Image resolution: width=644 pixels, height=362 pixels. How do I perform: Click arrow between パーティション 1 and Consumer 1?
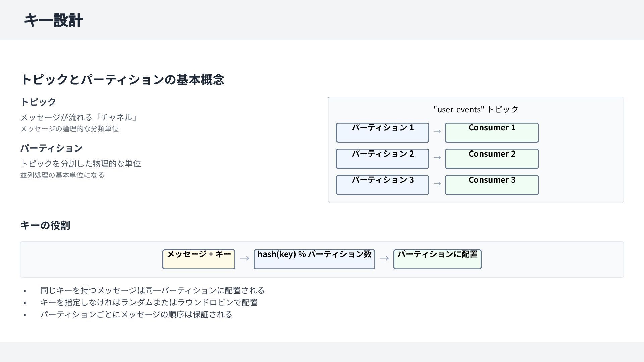[437, 131]
